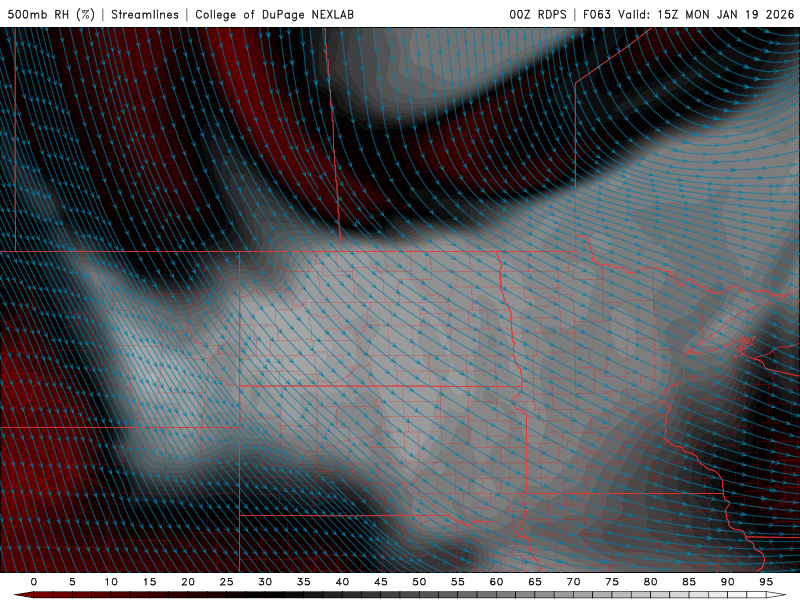The image size is (800, 600).
Task: Click "Valid: 15Z MON JAN 19 2026" text
Action: tap(706, 14)
